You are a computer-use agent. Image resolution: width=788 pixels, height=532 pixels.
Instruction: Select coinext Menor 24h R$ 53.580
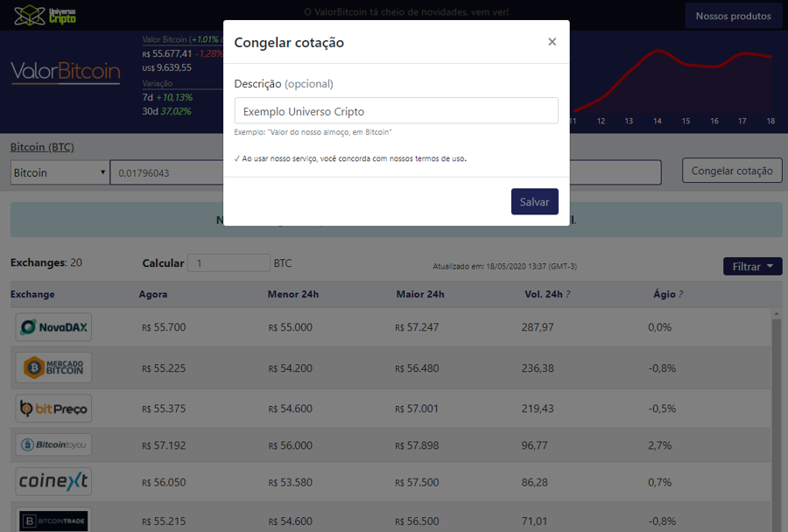click(291, 482)
